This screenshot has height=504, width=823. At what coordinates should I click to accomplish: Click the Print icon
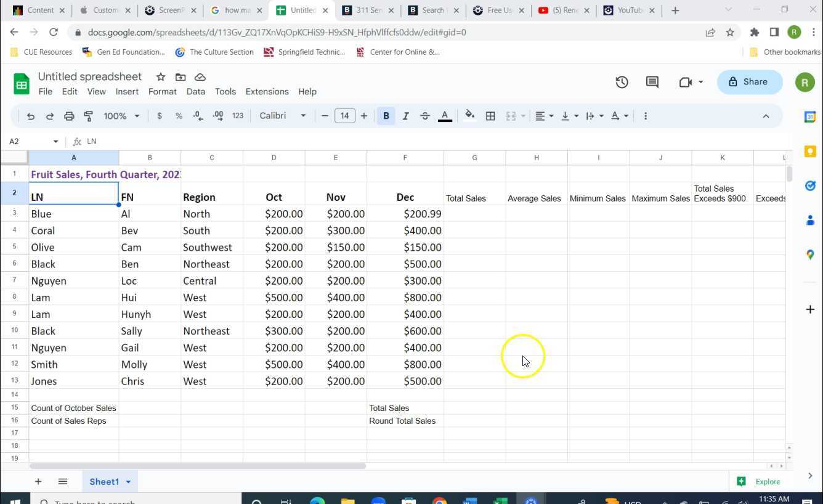click(69, 116)
